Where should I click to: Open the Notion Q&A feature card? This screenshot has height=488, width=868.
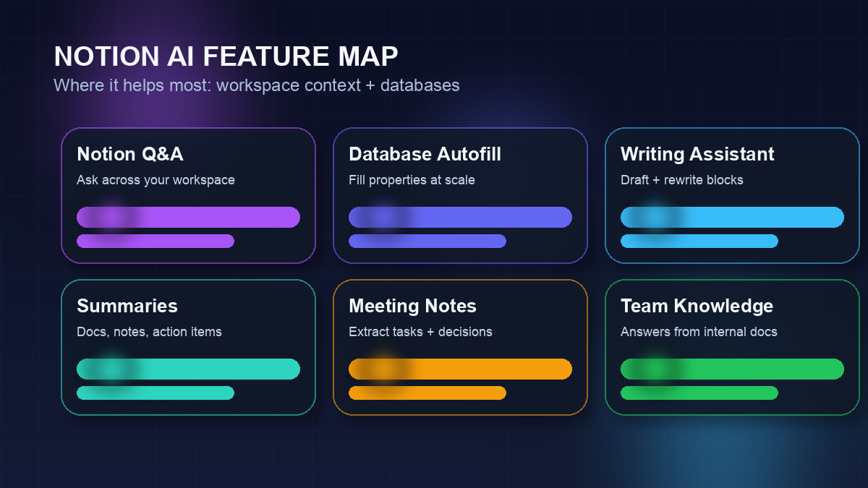click(x=188, y=195)
